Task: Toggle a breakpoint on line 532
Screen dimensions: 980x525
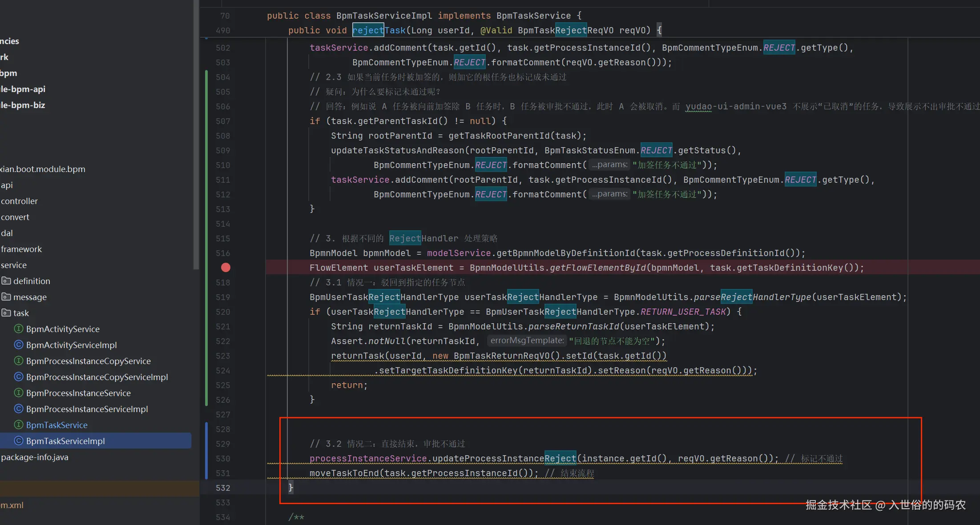Action: (x=223, y=488)
